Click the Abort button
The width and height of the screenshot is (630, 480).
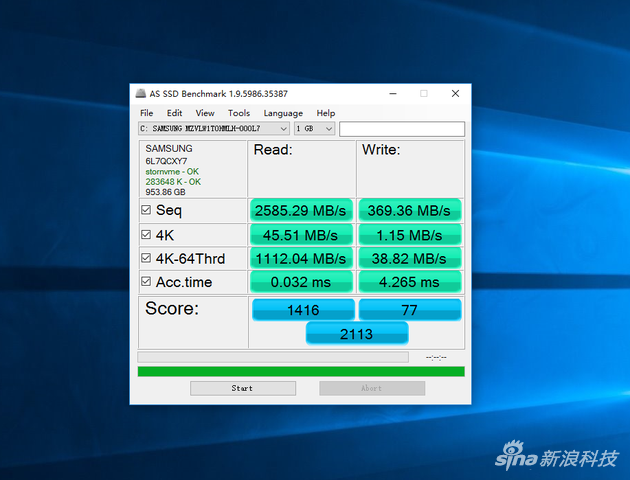pyautogui.click(x=372, y=388)
